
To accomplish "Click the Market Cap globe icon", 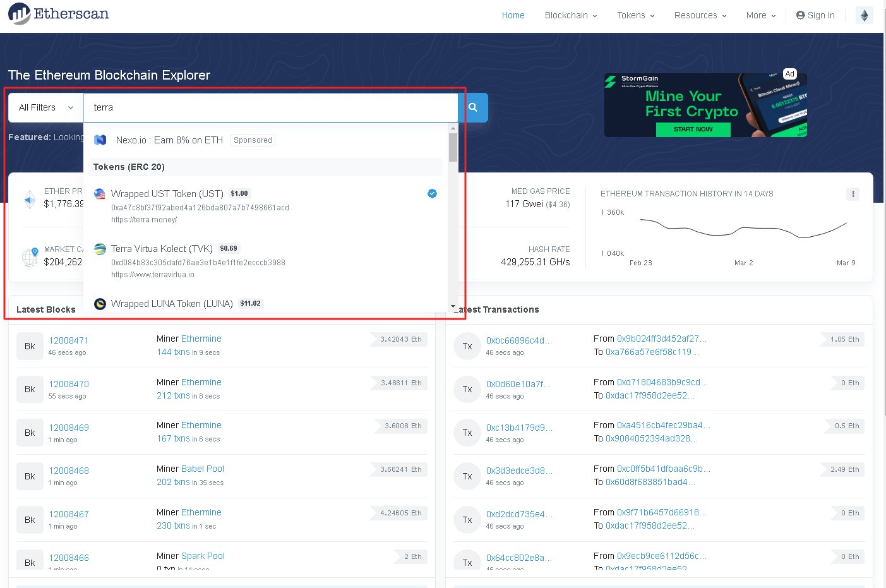I will (x=30, y=257).
